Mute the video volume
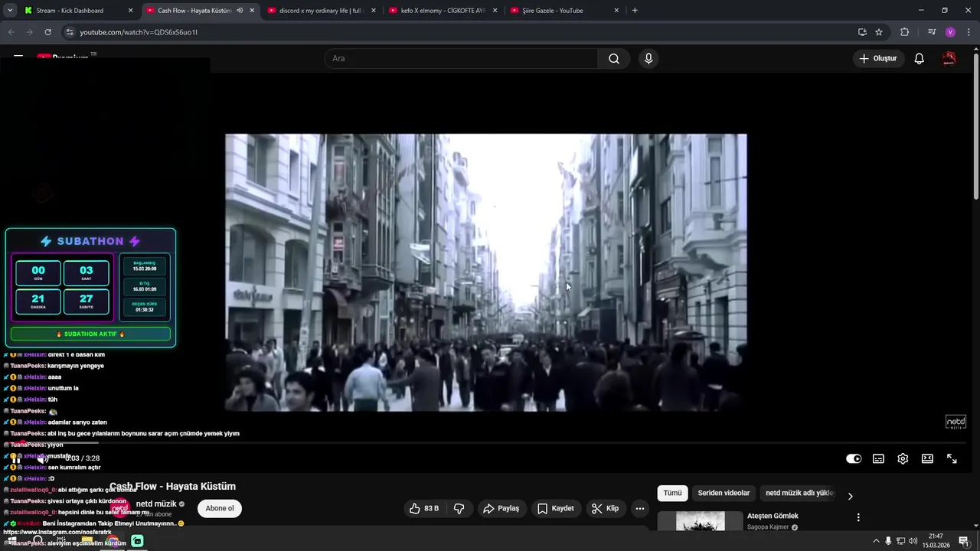The width and height of the screenshot is (980, 551). [43, 458]
